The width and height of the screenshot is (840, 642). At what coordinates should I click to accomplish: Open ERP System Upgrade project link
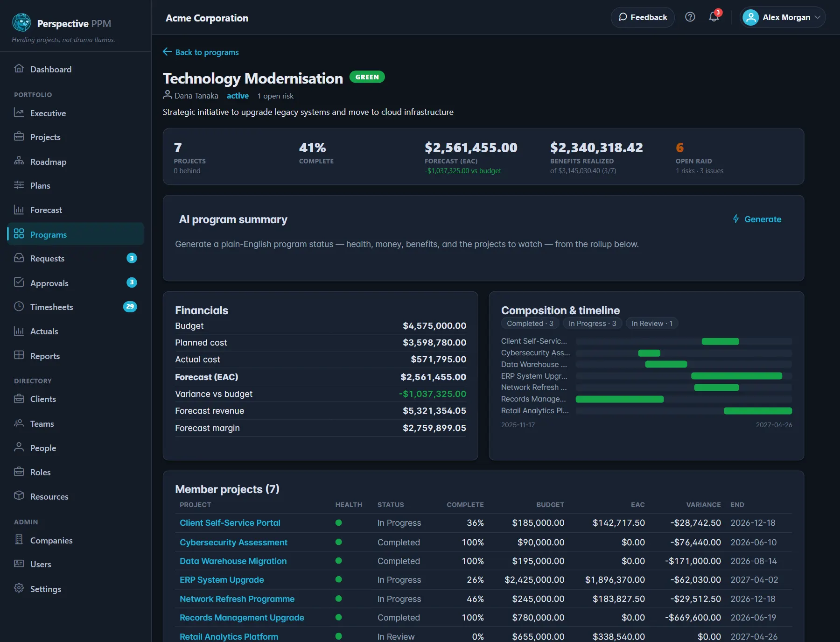click(222, 579)
